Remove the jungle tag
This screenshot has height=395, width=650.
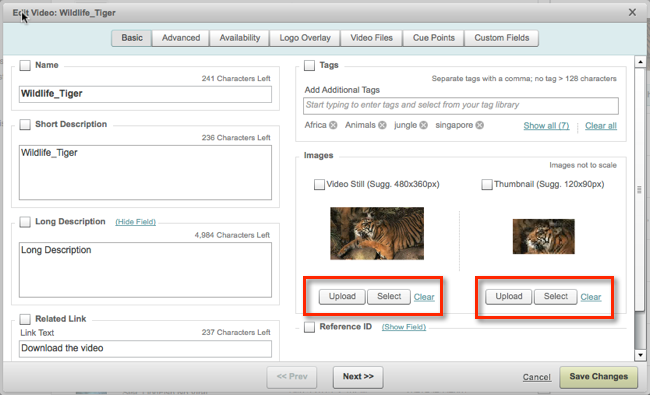423,125
